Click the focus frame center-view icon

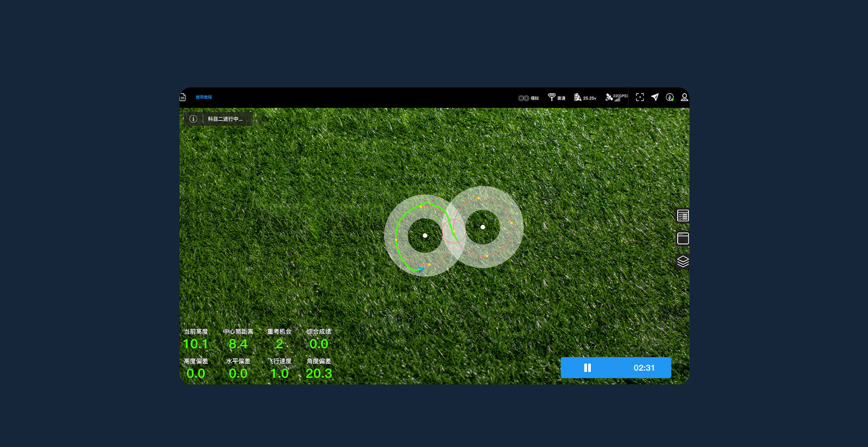640,97
